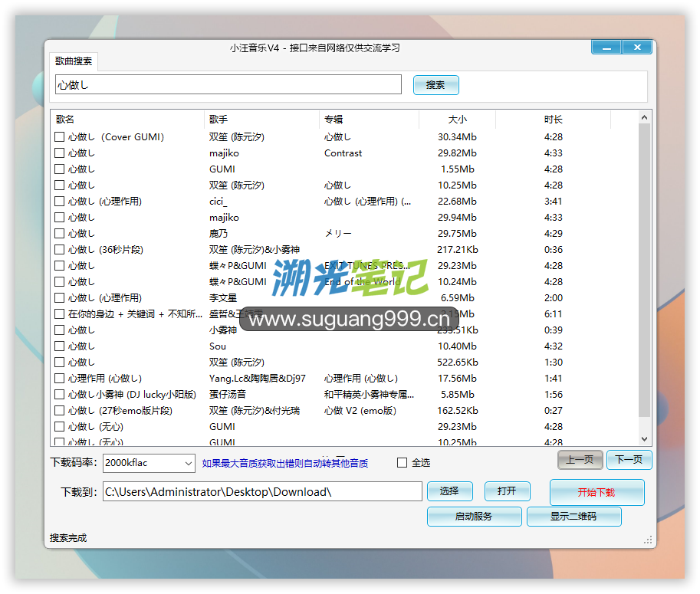Sort by the 歌名 column header

(x=127, y=119)
